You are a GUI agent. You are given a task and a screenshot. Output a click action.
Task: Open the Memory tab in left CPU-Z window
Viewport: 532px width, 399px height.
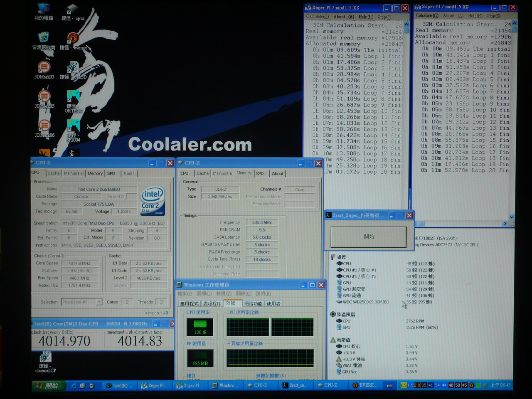tap(95, 173)
